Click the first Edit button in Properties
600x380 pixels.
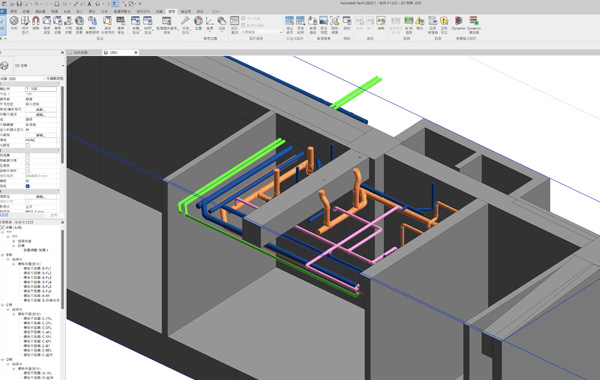[41, 109]
